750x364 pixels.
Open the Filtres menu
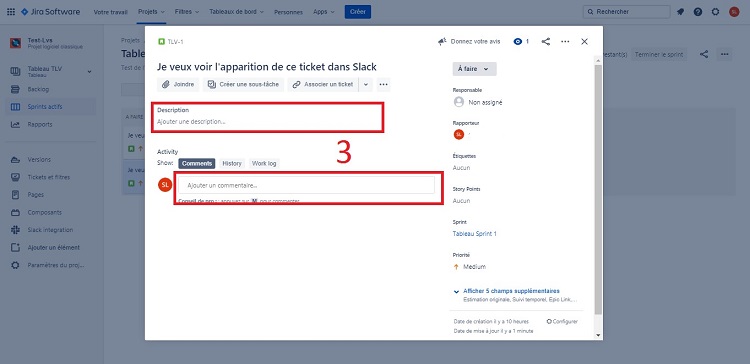click(186, 11)
